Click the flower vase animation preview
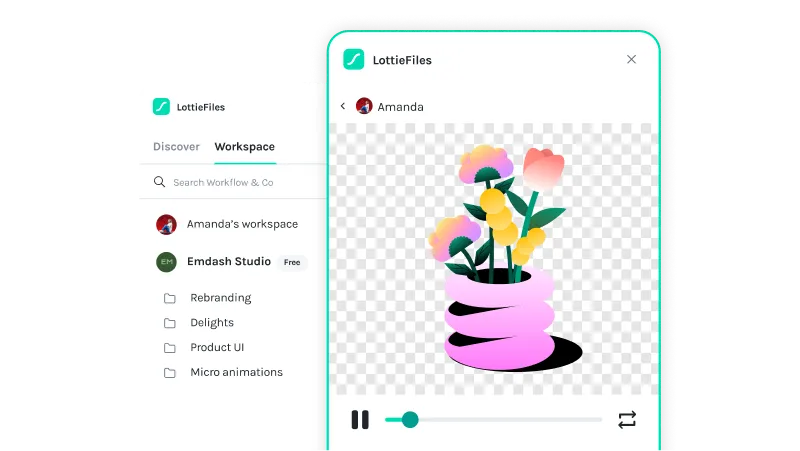 (x=493, y=259)
